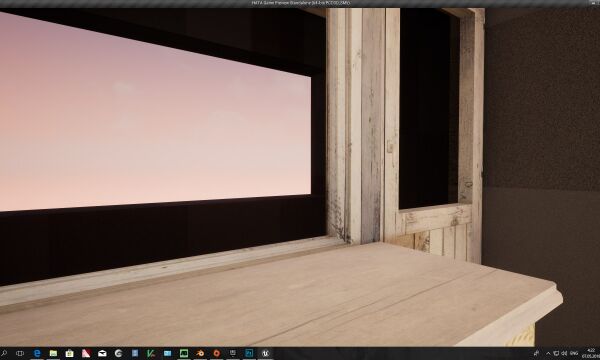Switch to Unreal Engine from the taskbar
The image size is (600, 360).
pyautogui.click(x=265, y=353)
